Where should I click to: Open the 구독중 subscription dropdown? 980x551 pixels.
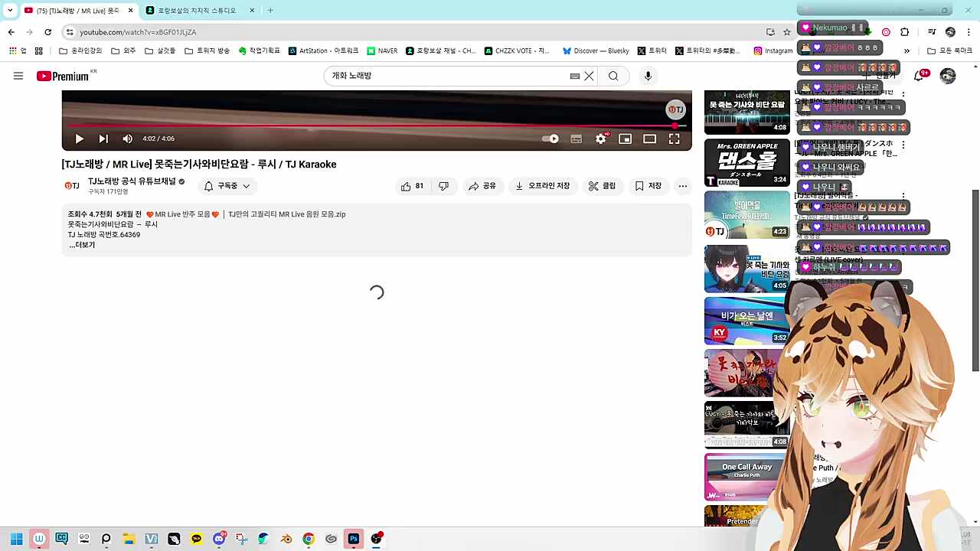[227, 186]
